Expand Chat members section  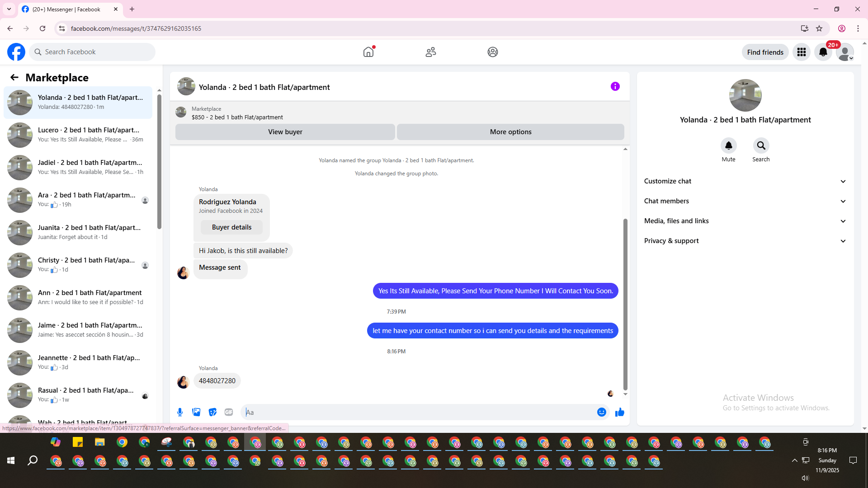pos(745,201)
